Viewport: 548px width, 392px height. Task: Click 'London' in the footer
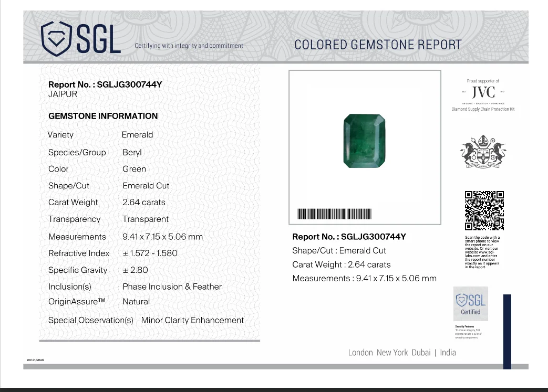[360, 353]
